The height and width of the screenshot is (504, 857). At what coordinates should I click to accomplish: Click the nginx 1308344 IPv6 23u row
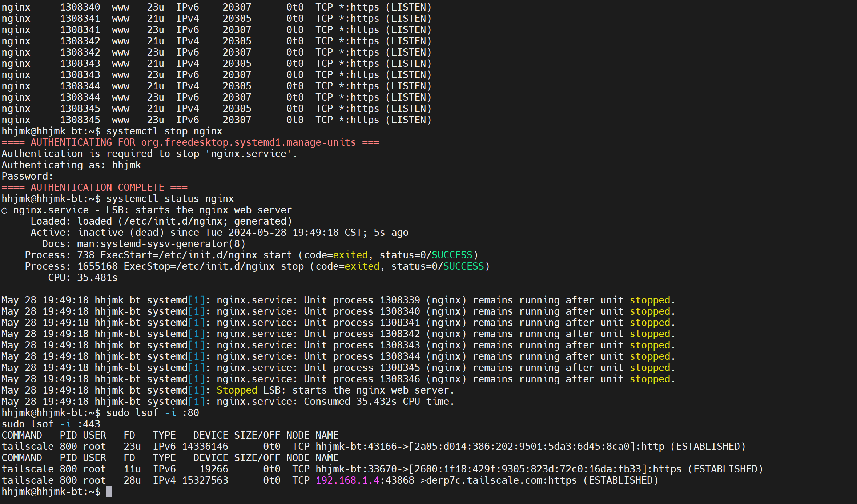coord(217,97)
